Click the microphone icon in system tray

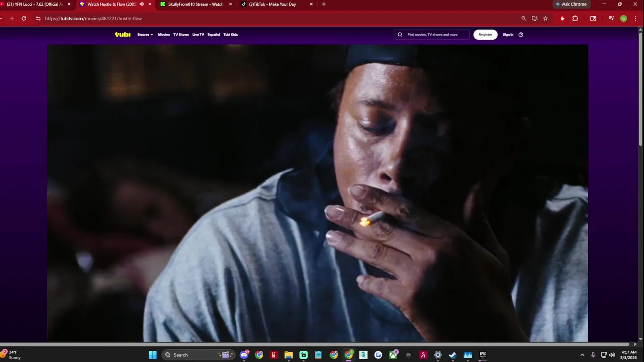(593, 355)
